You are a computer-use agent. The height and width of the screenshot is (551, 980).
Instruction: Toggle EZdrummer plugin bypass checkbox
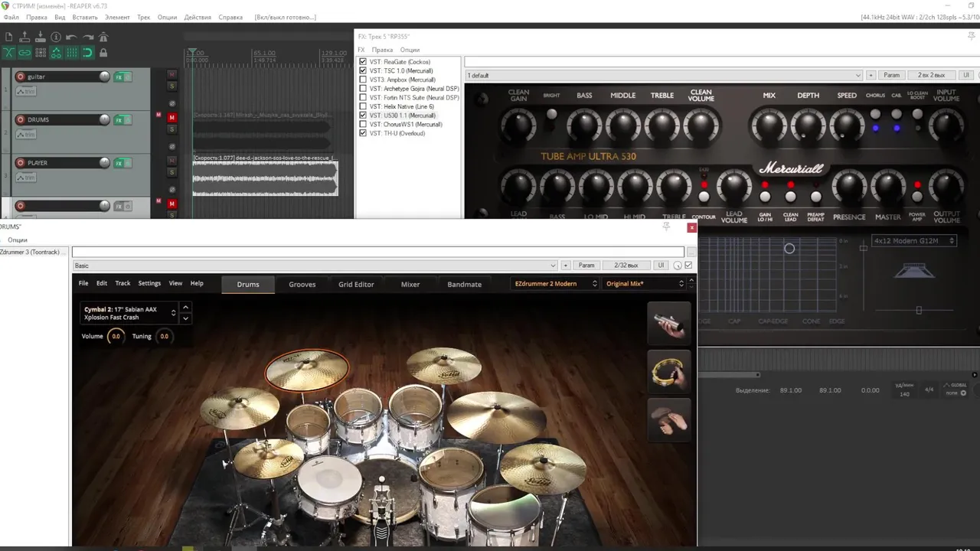click(x=688, y=266)
